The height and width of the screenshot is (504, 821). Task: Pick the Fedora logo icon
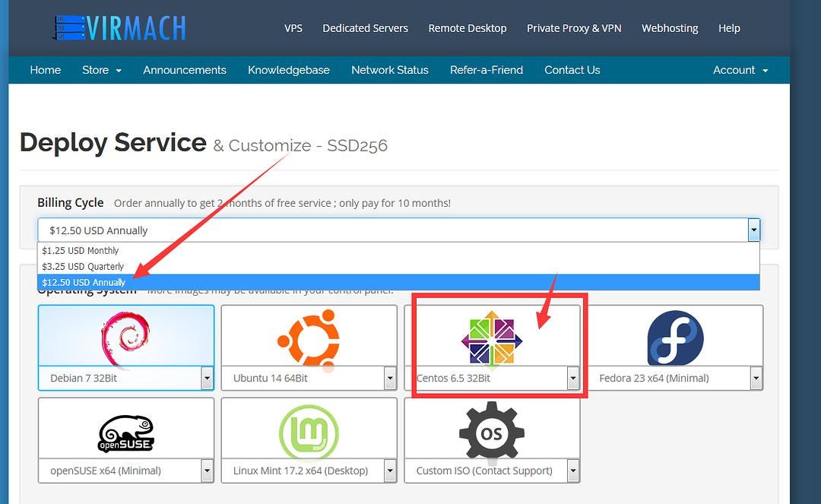[x=676, y=338]
